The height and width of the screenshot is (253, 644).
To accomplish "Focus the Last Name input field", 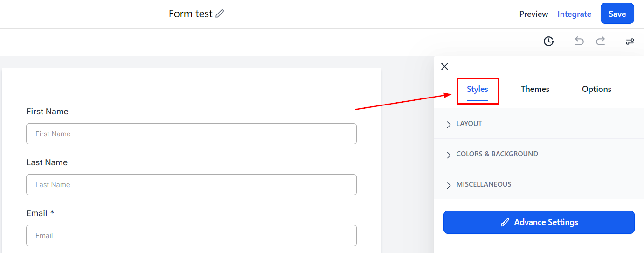I will point(191,185).
